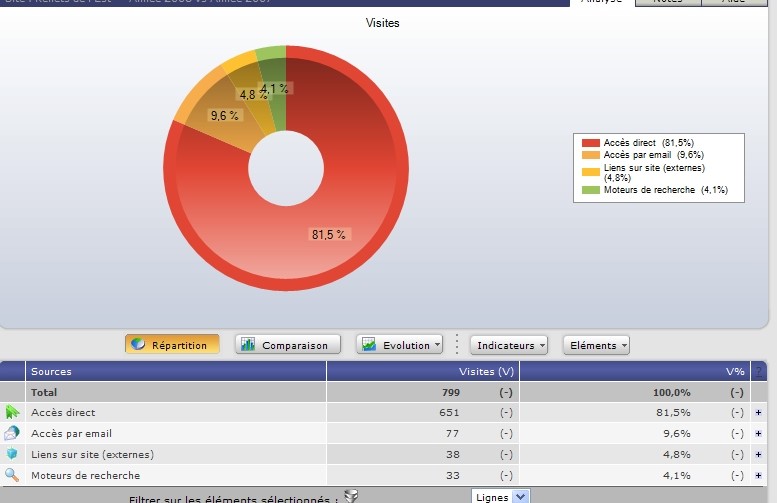Open the Indicateurs dropdown menu

point(509,345)
